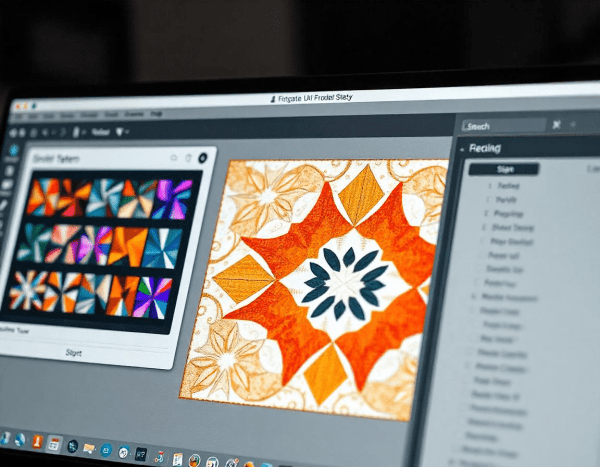The width and height of the screenshot is (600, 467).
Task: Tick the checkbox of the fifth row under Sign
Action: click(482, 241)
